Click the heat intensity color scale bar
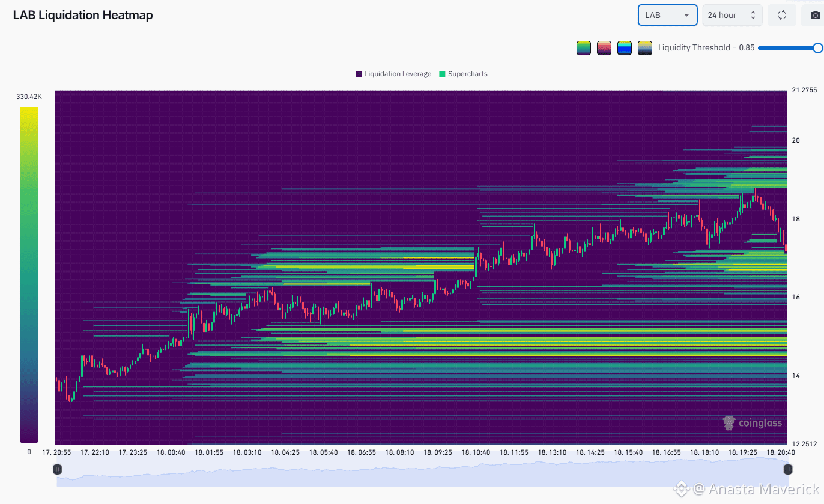This screenshot has height=504, width=824. point(29,275)
